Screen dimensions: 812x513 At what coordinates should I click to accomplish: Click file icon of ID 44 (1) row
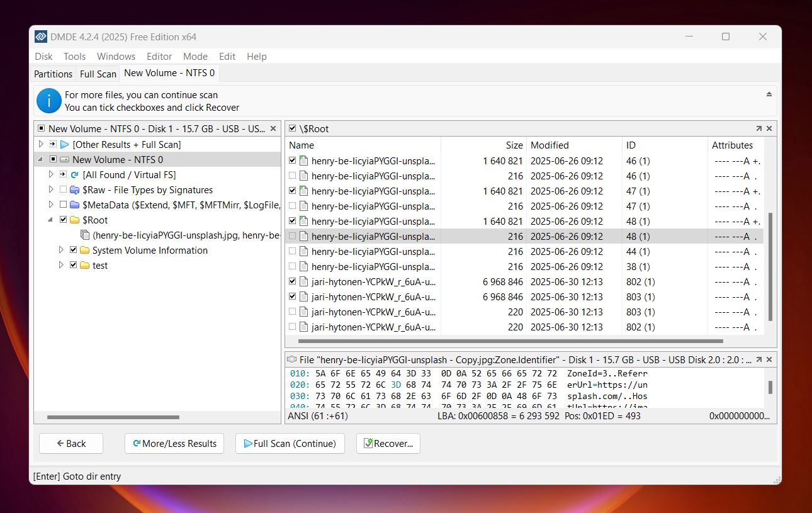303,251
